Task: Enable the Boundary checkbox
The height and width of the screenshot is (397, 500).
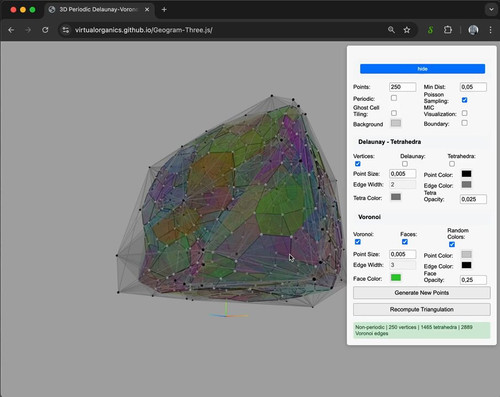Action: pyautogui.click(x=464, y=123)
